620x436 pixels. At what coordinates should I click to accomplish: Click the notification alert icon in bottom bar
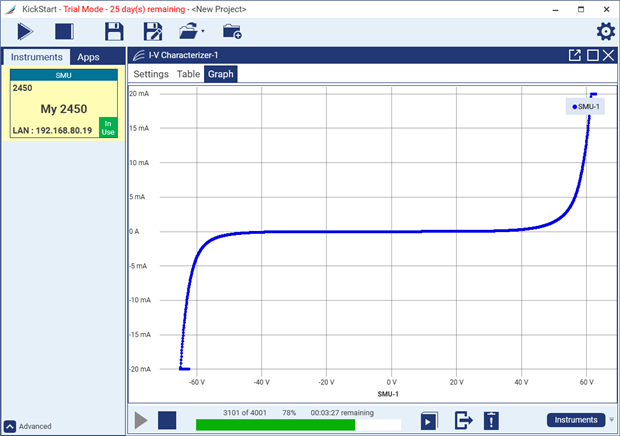coord(491,421)
